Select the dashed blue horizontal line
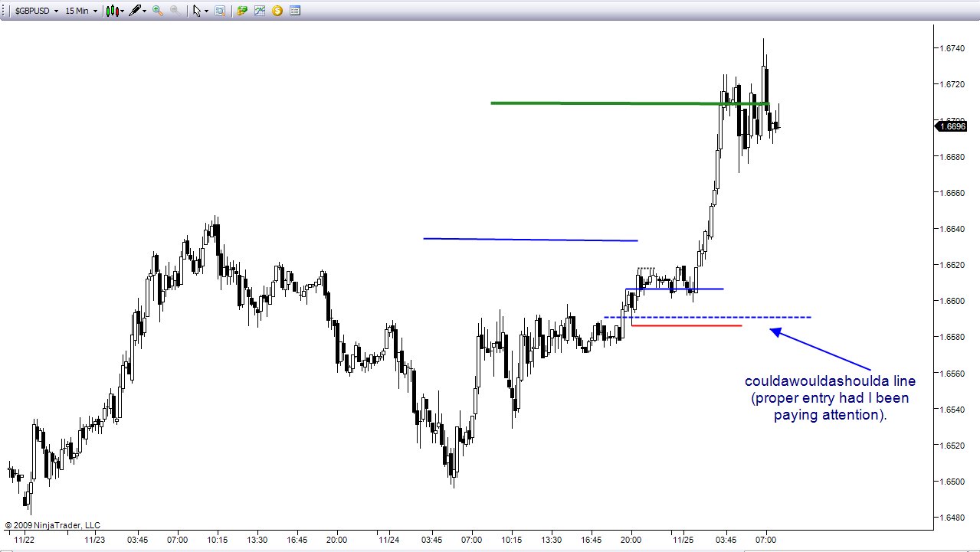 coord(707,317)
